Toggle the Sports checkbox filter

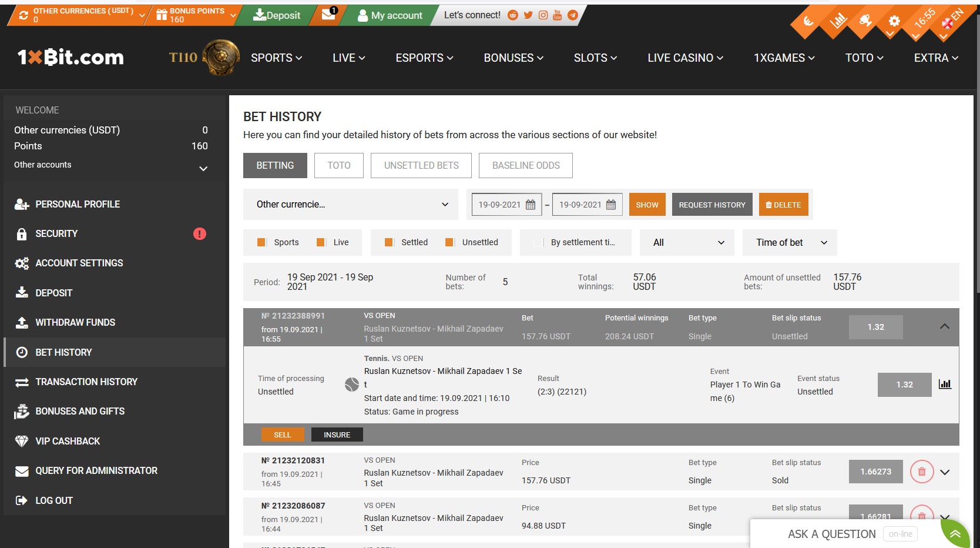point(261,242)
